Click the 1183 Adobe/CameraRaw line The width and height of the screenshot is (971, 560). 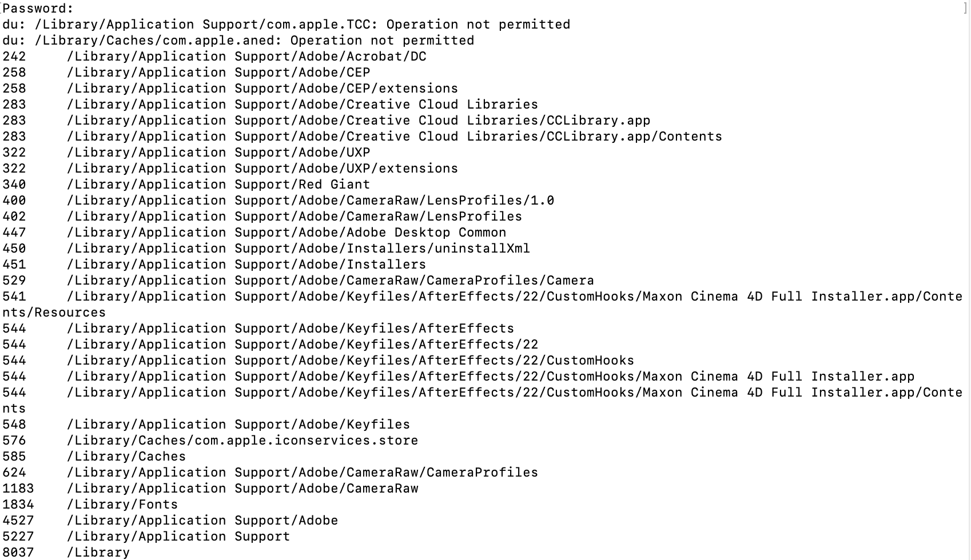click(242, 489)
